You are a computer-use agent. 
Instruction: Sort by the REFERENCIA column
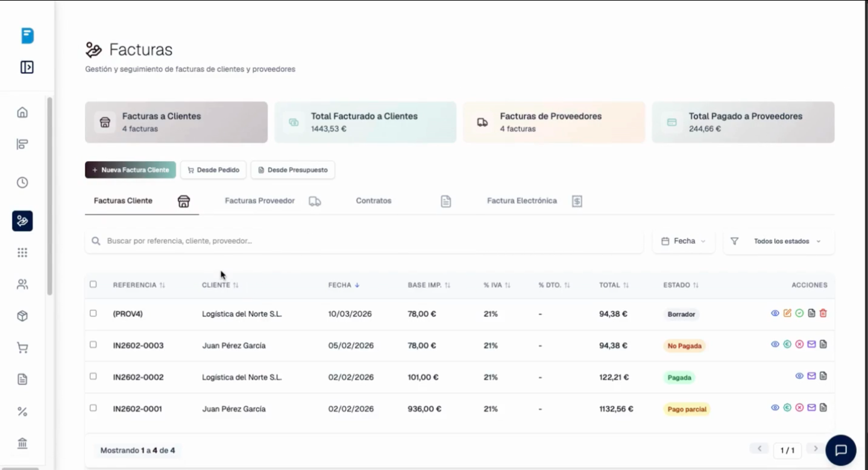[139, 285]
